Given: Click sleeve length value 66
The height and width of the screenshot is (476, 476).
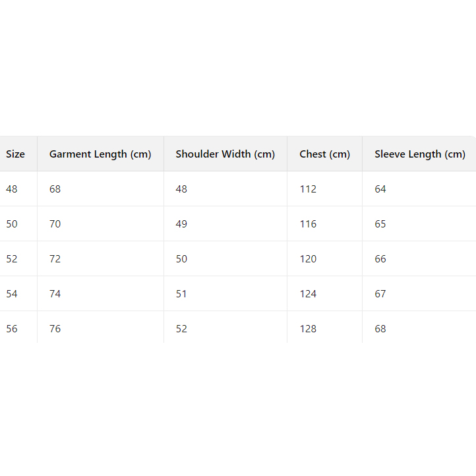Looking at the screenshot, I should click(x=380, y=259).
